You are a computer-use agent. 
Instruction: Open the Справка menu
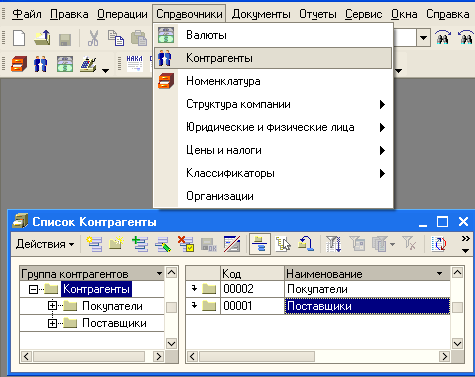[x=448, y=14]
